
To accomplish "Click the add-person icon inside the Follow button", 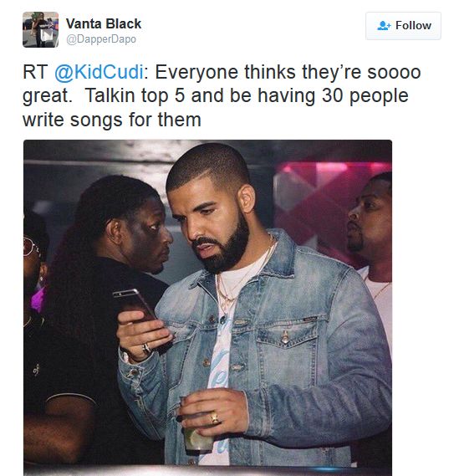I will click(x=384, y=25).
